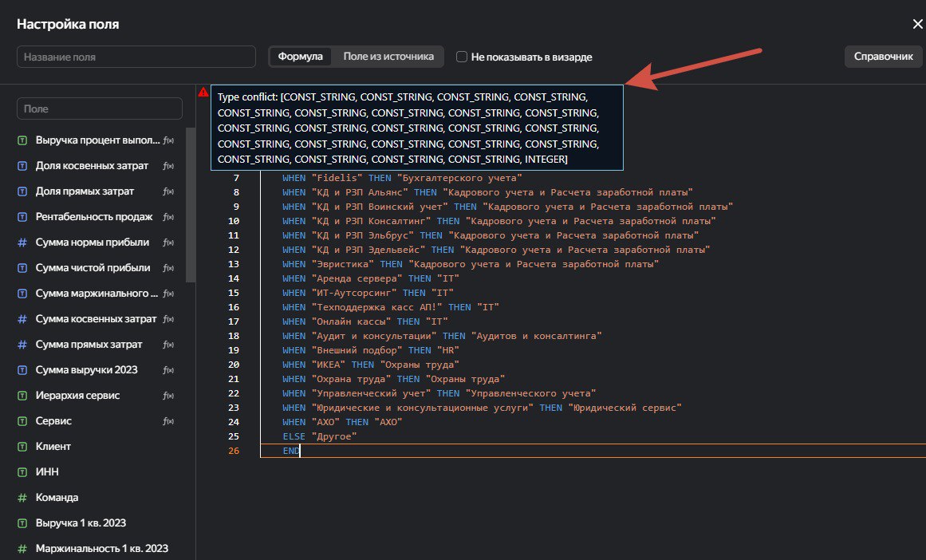Screen dimensions: 926x560
Task: Click line 26 END in formula editor
Action: (x=291, y=451)
